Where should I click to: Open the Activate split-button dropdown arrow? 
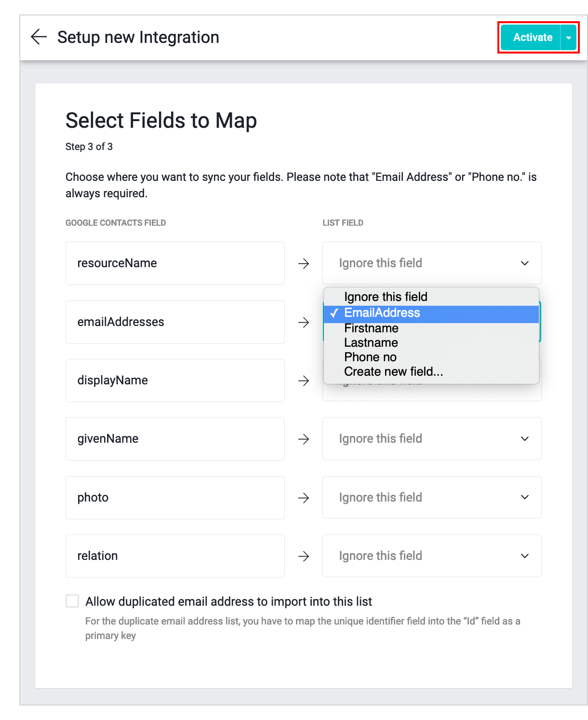[x=569, y=38]
